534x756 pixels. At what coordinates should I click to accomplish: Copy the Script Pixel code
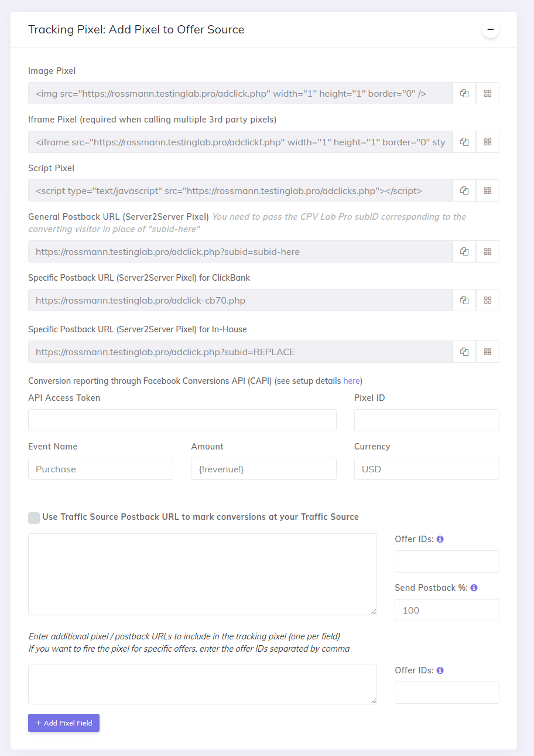coord(464,190)
